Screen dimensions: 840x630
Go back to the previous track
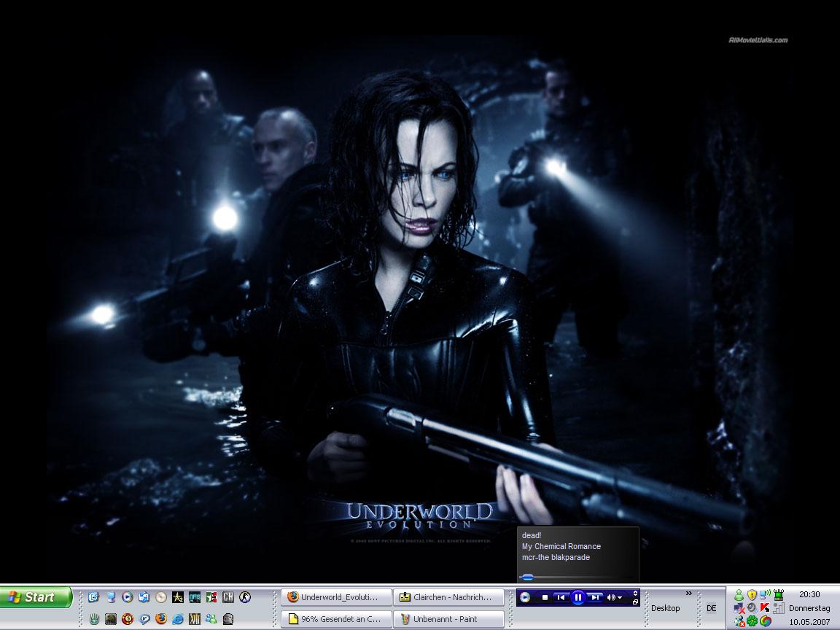point(561,597)
